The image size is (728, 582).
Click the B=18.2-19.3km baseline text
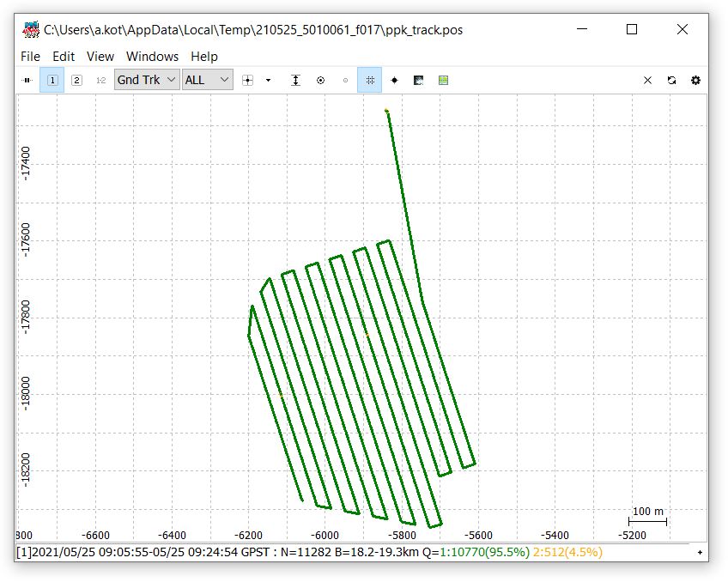[x=377, y=552]
